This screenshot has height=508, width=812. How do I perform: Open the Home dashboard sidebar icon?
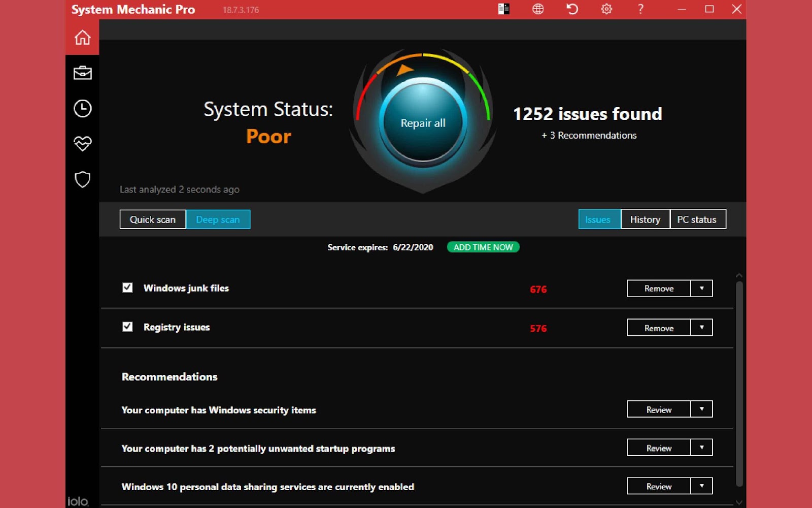(x=82, y=37)
